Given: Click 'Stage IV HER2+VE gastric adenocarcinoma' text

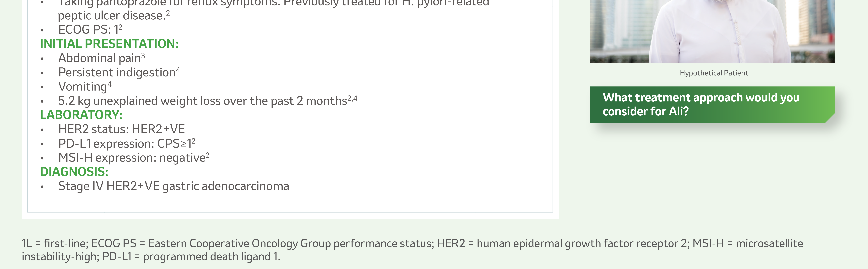Looking at the screenshot, I should (x=174, y=186).
